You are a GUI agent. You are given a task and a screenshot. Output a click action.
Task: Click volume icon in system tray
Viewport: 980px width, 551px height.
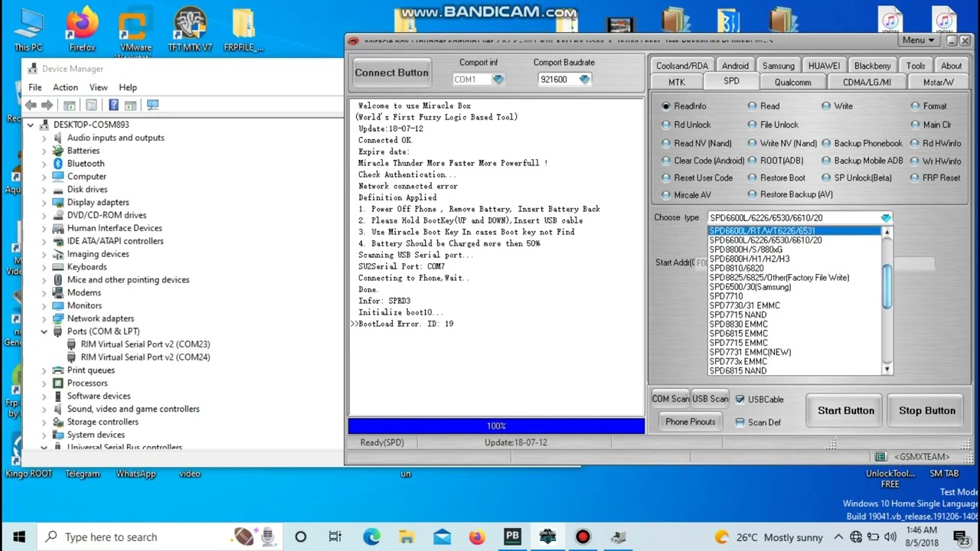click(x=888, y=537)
